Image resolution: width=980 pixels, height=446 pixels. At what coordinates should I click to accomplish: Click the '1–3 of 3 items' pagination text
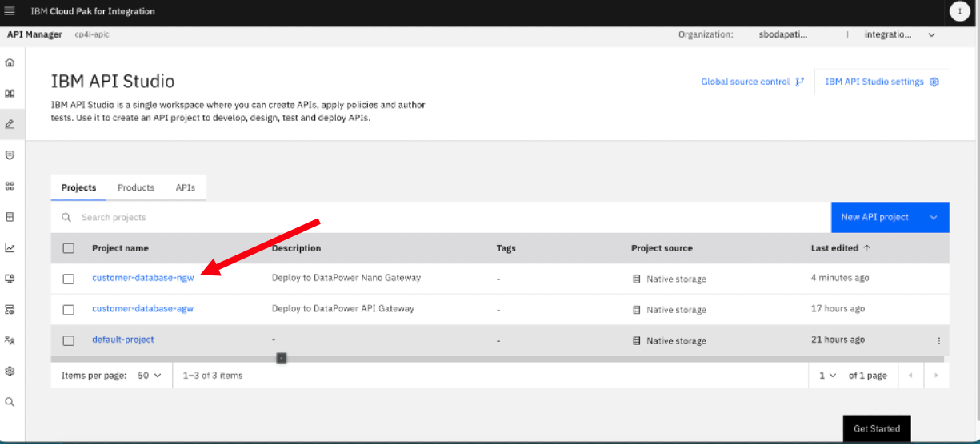coord(213,376)
